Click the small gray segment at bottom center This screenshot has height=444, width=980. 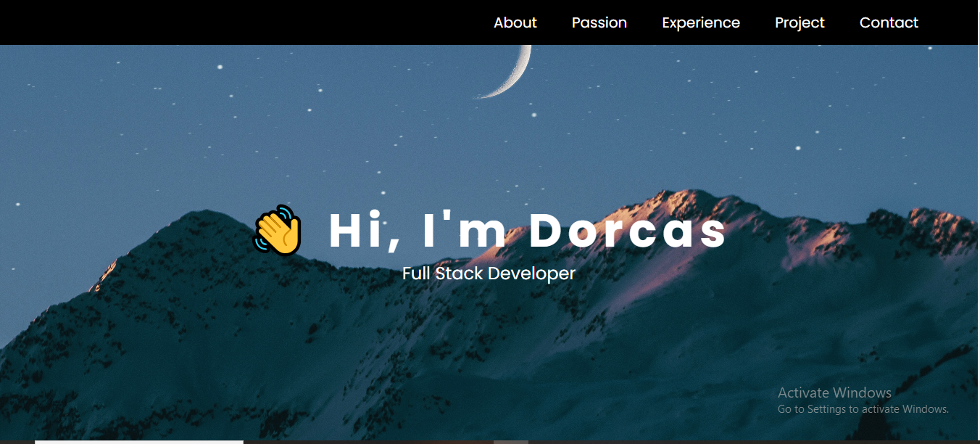(x=510, y=441)
